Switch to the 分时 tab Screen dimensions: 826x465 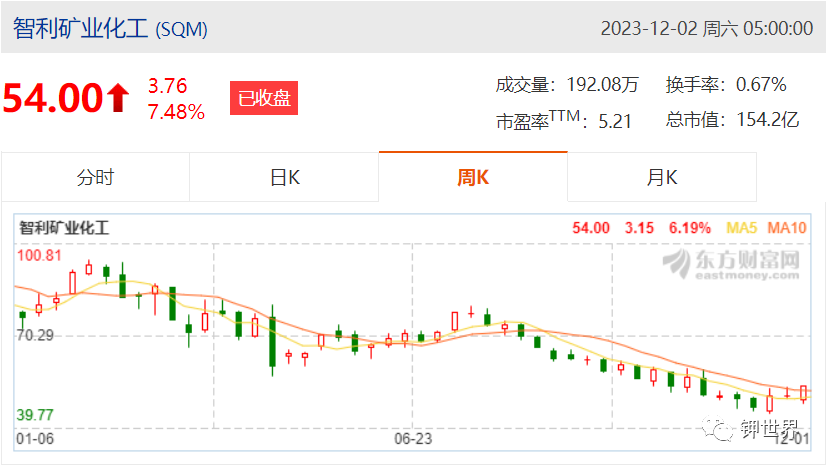point(95,177)
